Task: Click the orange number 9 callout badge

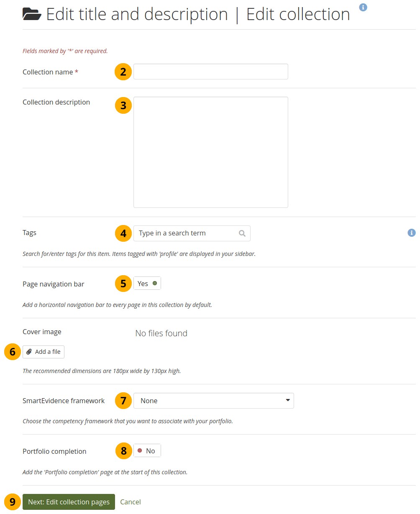Action: 13,502
